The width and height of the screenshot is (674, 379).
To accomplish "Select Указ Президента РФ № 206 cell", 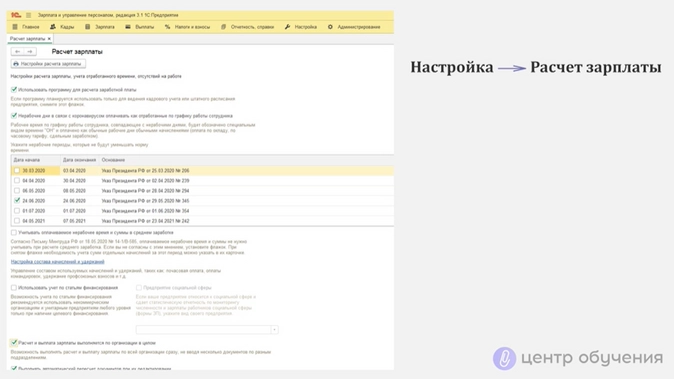I will (x=246, y=171).
